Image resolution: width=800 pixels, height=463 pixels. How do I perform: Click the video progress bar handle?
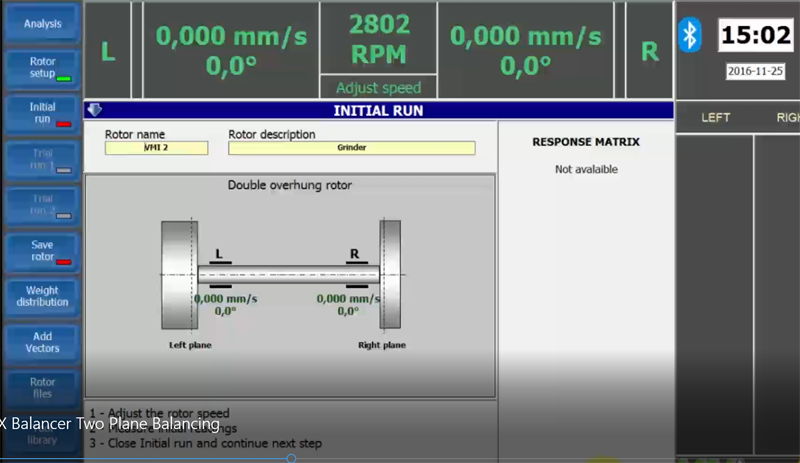291,458
